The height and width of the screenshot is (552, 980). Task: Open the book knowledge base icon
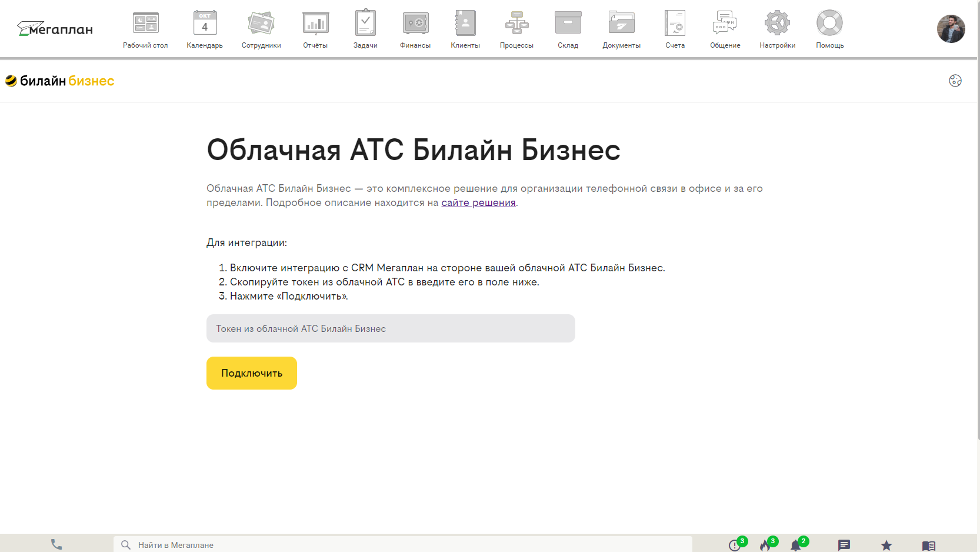[929, 546]
